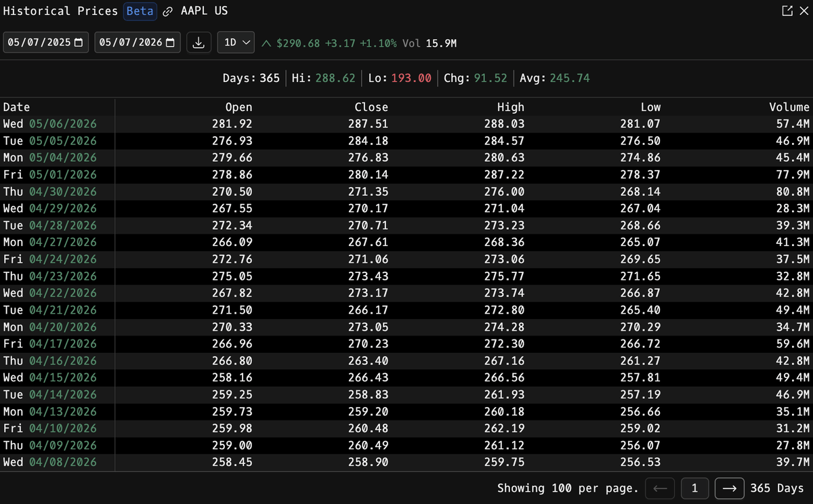
Task: Click the Vol 15.9M indicator
Action: click(430, 43)
